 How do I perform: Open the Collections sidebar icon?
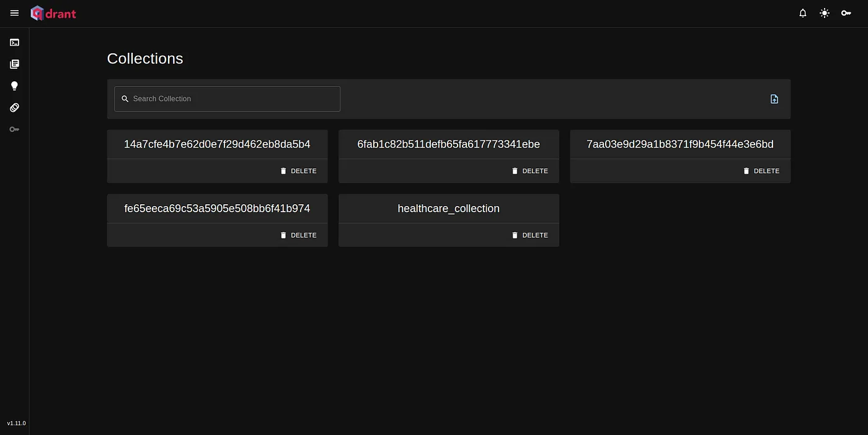pyautogui.click(x=14, y=64)
